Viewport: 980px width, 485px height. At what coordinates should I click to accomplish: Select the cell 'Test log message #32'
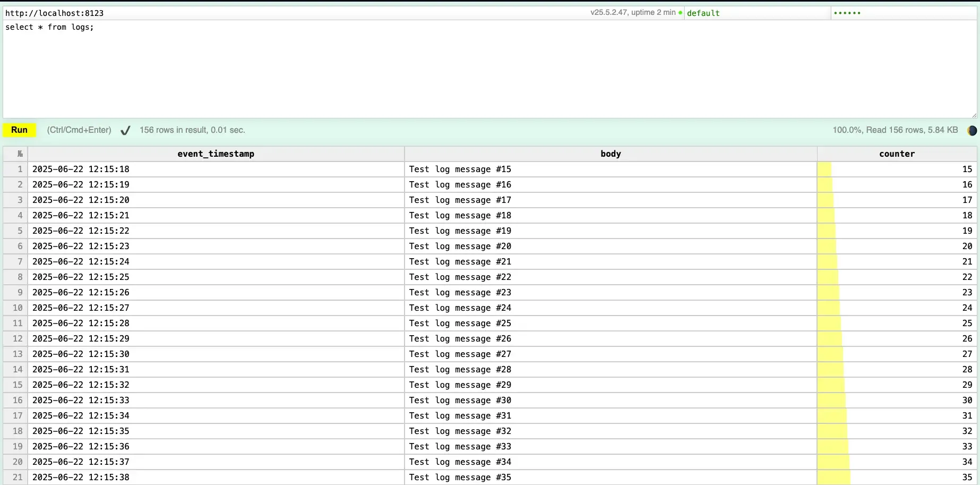click(611, 431)
